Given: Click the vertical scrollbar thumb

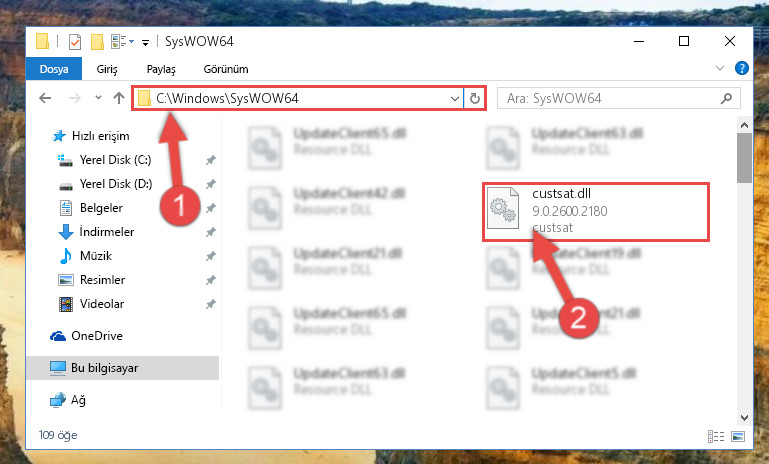Looking at the screenshot, I should point(744,157).
